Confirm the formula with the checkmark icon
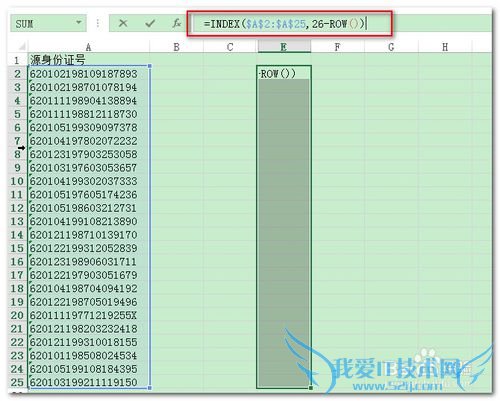The height and width of the screenshot is (401, 500). point(150,23)
